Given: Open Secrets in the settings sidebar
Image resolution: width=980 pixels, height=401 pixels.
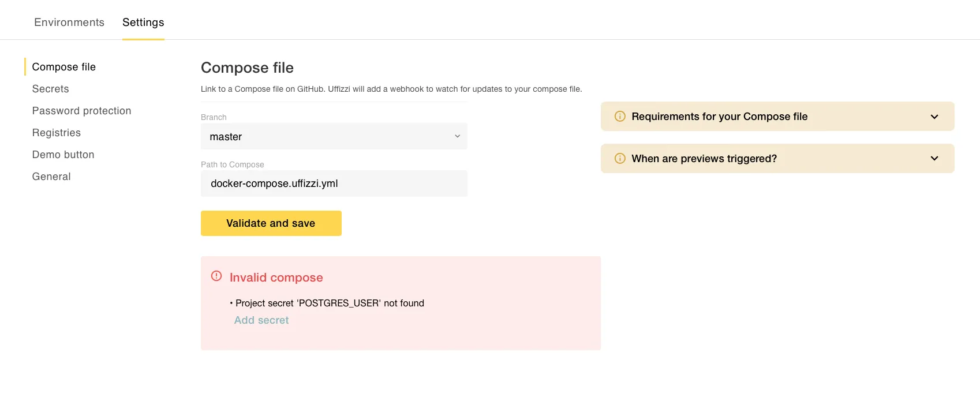Looking at the screenshot, I should point(51,89).
